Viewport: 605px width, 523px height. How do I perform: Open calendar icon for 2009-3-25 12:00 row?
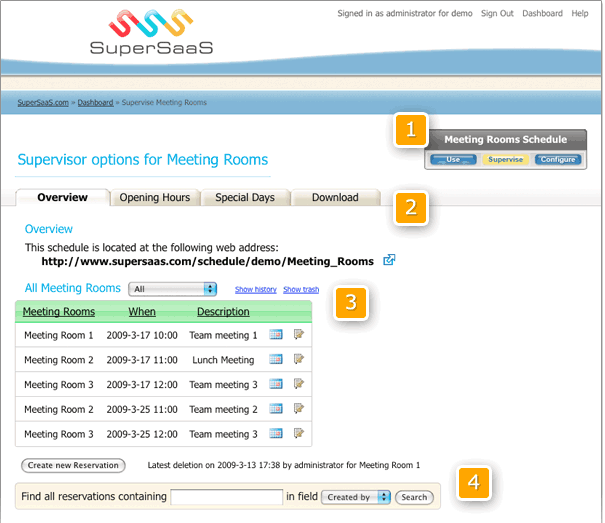click(x=275, y=433)
